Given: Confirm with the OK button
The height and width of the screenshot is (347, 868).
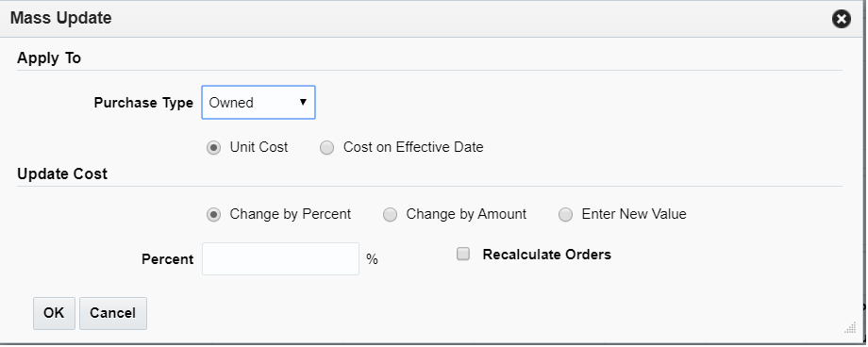Looking at the screenshot, I should [x=54, y=313].
